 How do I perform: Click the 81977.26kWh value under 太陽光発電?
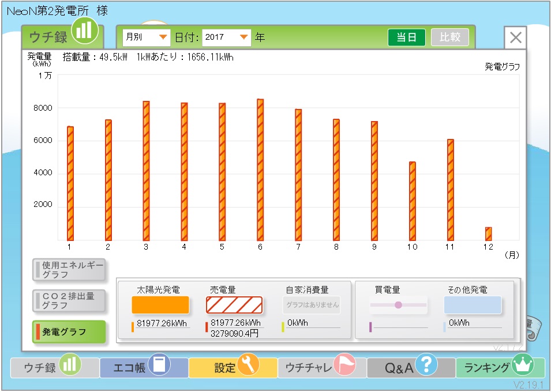point(162,323)
